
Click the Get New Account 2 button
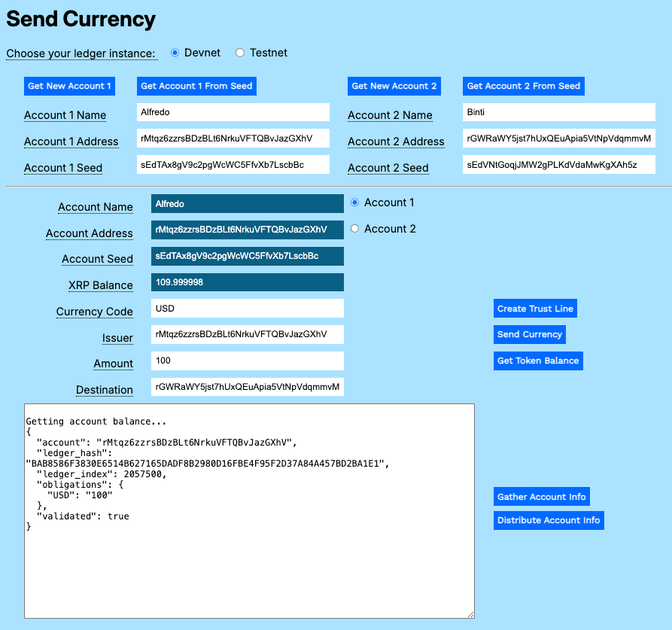394,86
